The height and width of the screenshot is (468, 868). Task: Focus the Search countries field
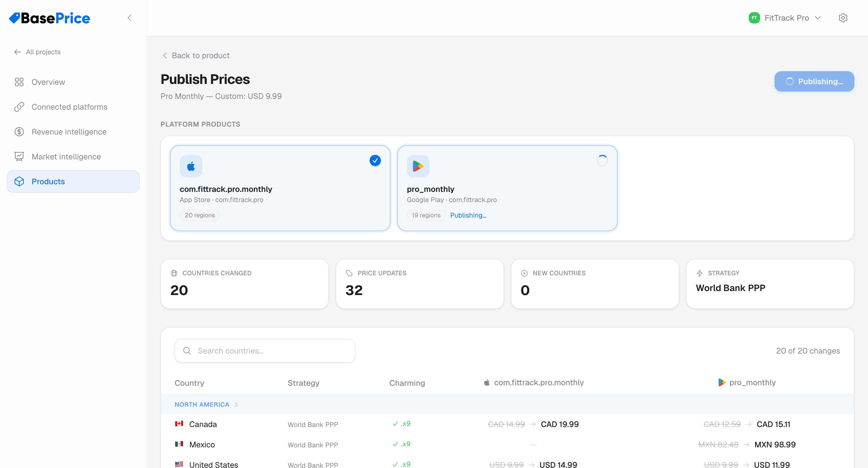[265, 351]
